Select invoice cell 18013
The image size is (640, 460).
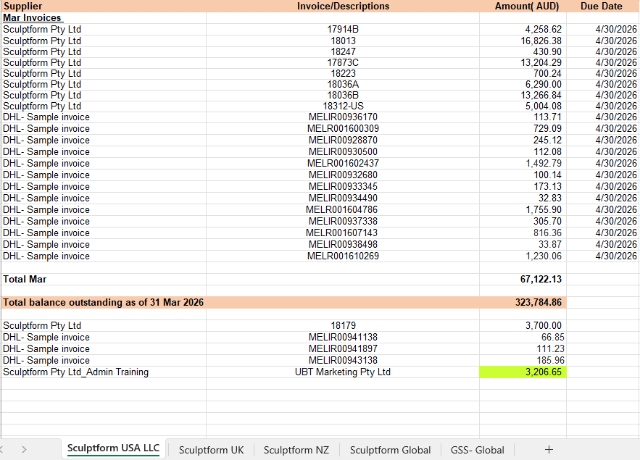click(343, 41)
